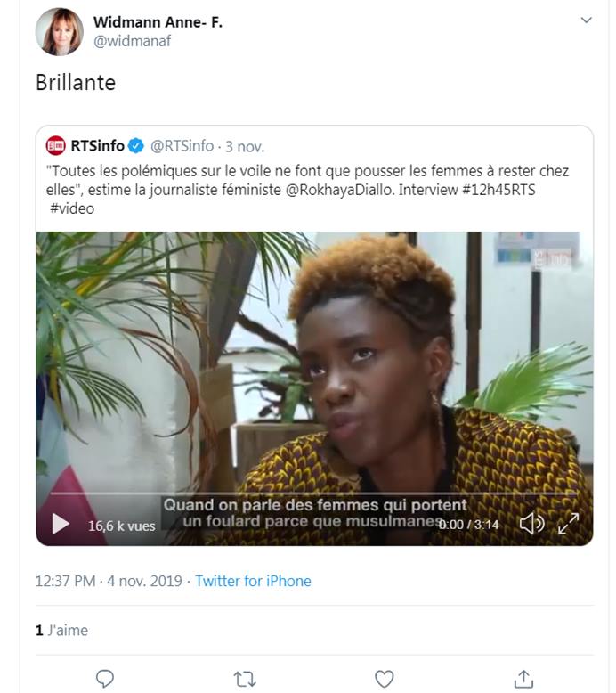Expand video to fullscreen
Viewport: 616px width, 693px height.
point(568,524)
